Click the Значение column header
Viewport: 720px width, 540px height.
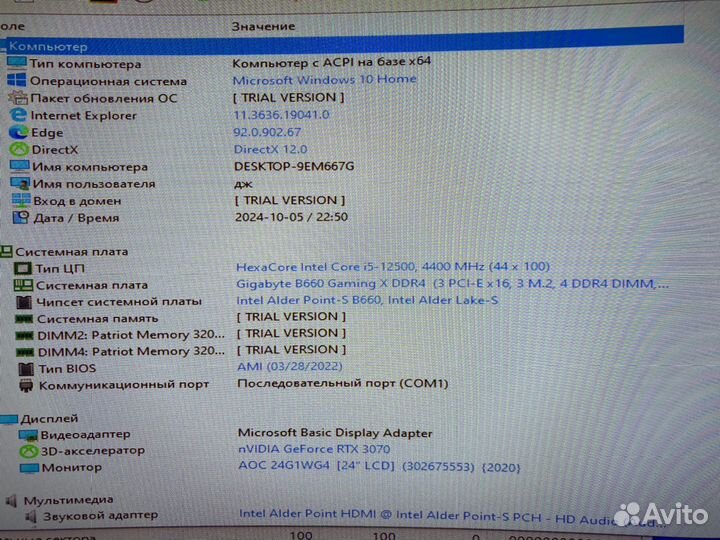pyautogui.click(x=263, y=26)
